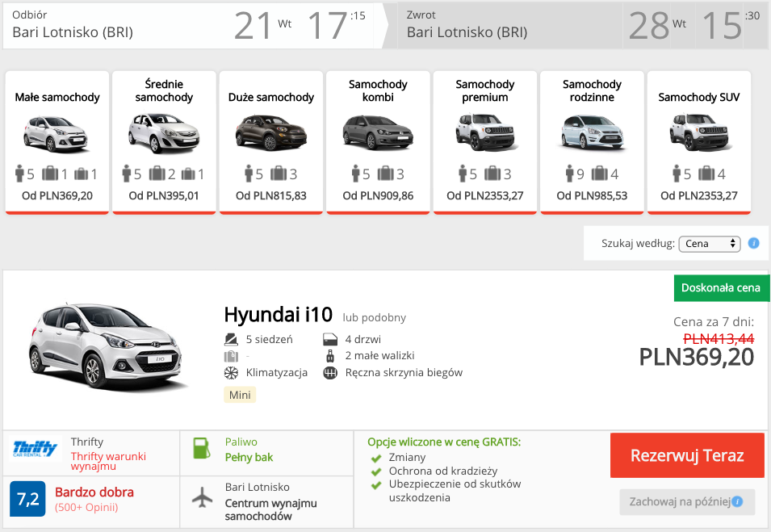This screenshot has width=771, height=532.
Task: Open the Szukaj według sort dropdown
Action: 709,243
